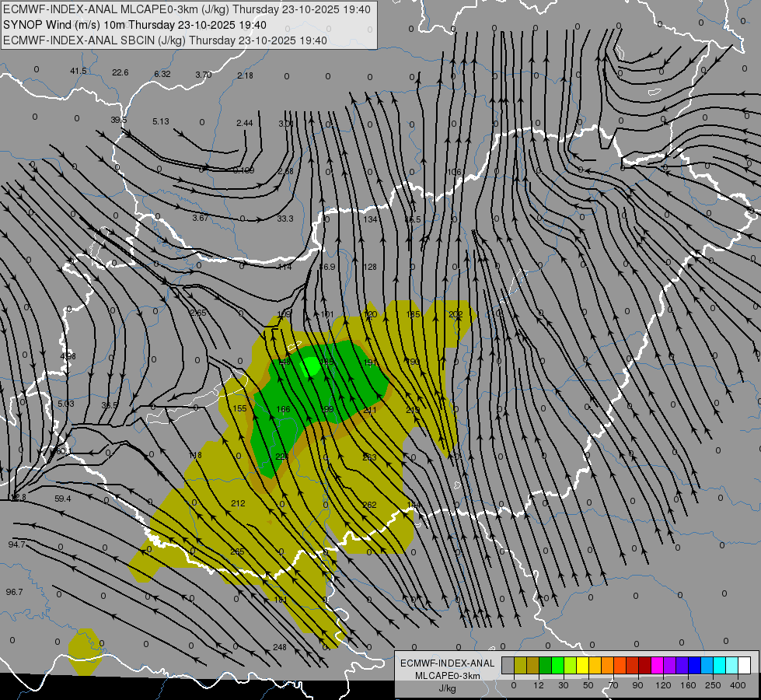The width and height of the screenshot is (761, 700).
Task: Click the pure blue legend swatch
Action: (694, 665)
